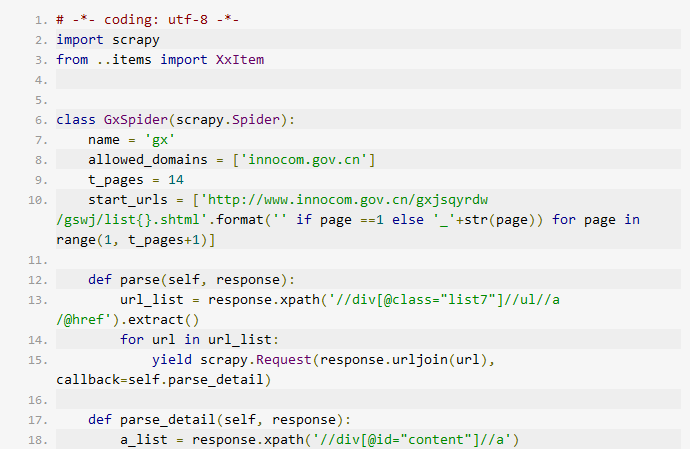Click the XxItem import name
This screenshot has width=690, height=449.
coord(239,60)
